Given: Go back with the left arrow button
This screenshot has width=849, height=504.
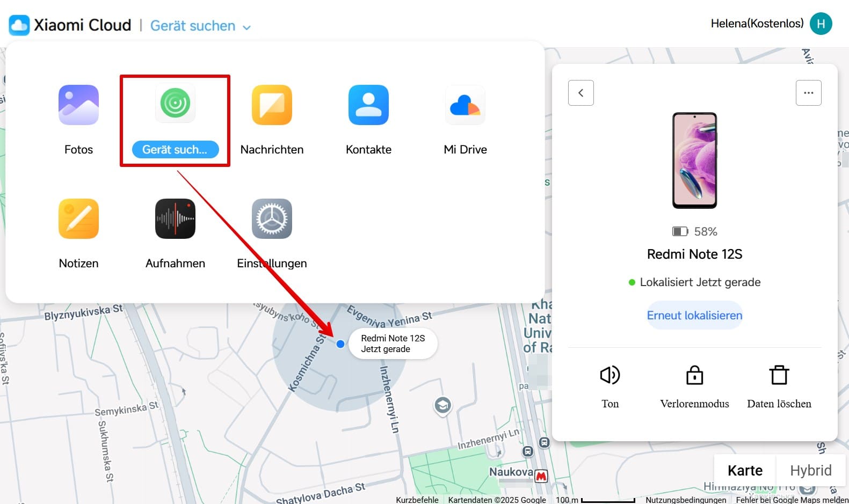Looking at the screenshot, I should (581, 93).
